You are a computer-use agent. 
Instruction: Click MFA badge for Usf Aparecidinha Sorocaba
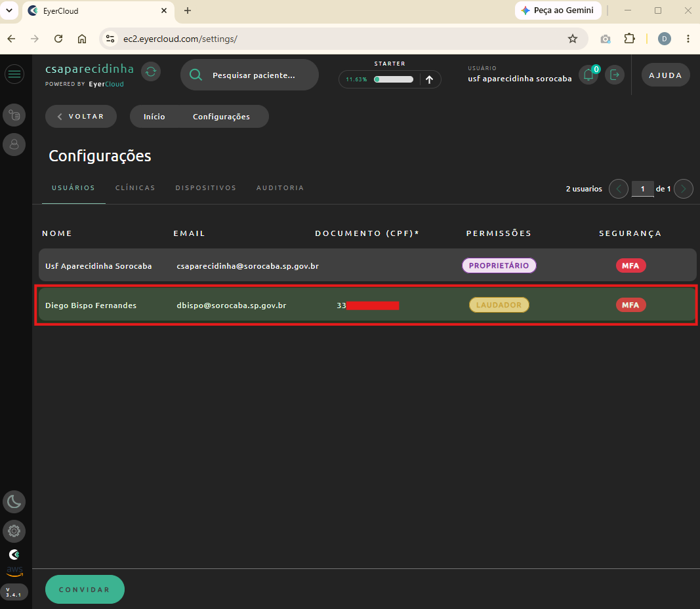631,265
